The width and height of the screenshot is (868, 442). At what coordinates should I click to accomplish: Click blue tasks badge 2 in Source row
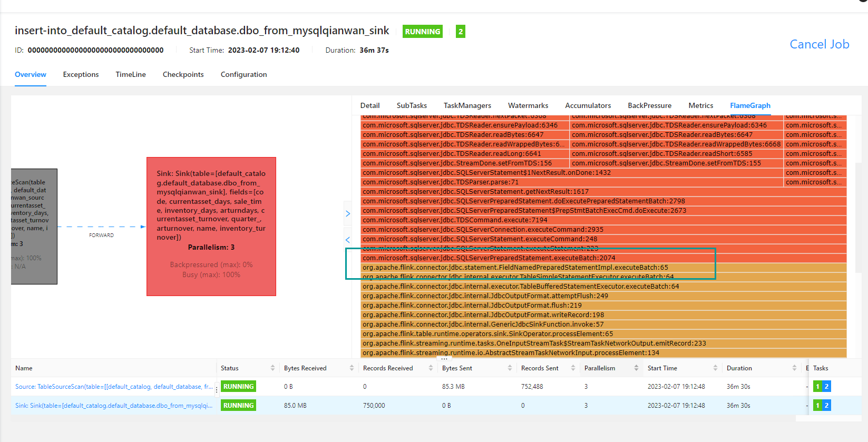click(x=826, y=387)
